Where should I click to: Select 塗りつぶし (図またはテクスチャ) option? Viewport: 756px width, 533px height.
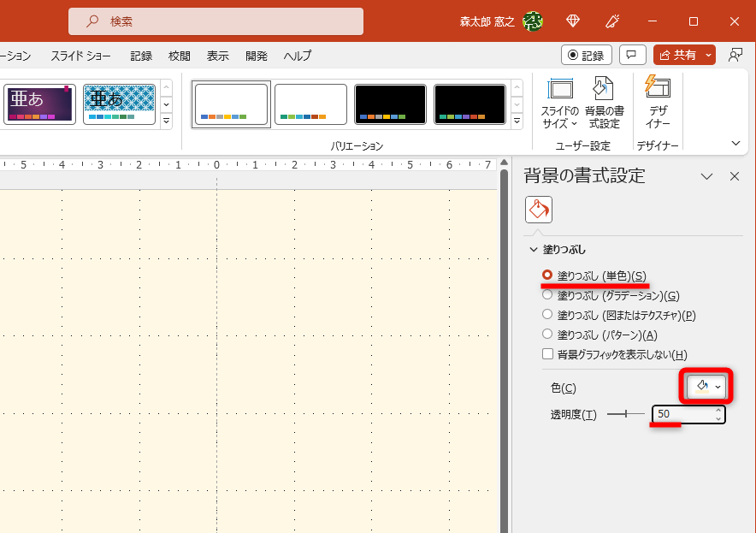pyautogui.click(x=547, y=315)
